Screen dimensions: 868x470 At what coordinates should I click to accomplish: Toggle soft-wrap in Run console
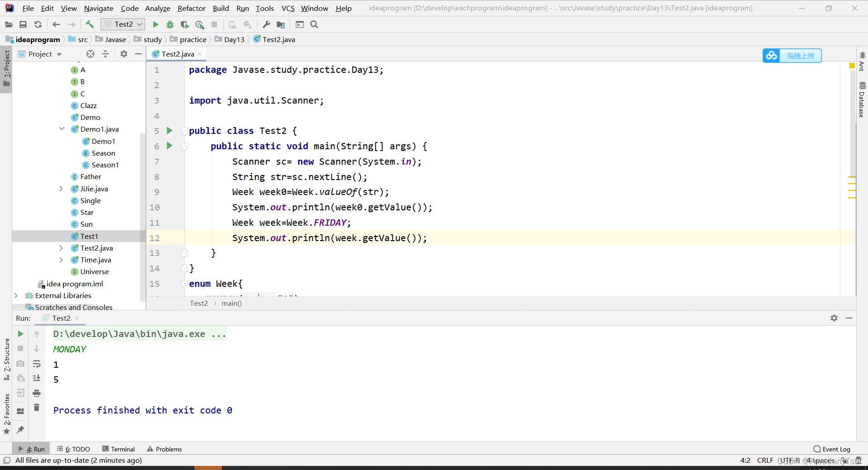click(x=37, y=364)
